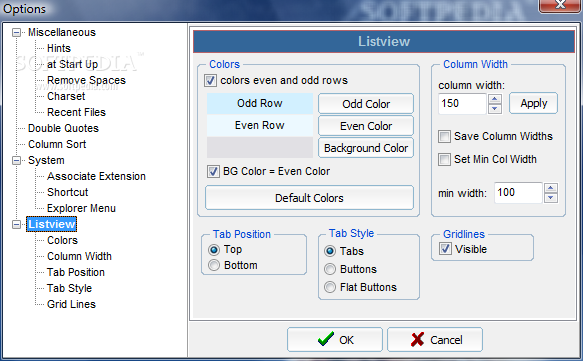Select Column Sort in tree
583x361 pixels.
(x=57, y=144)
